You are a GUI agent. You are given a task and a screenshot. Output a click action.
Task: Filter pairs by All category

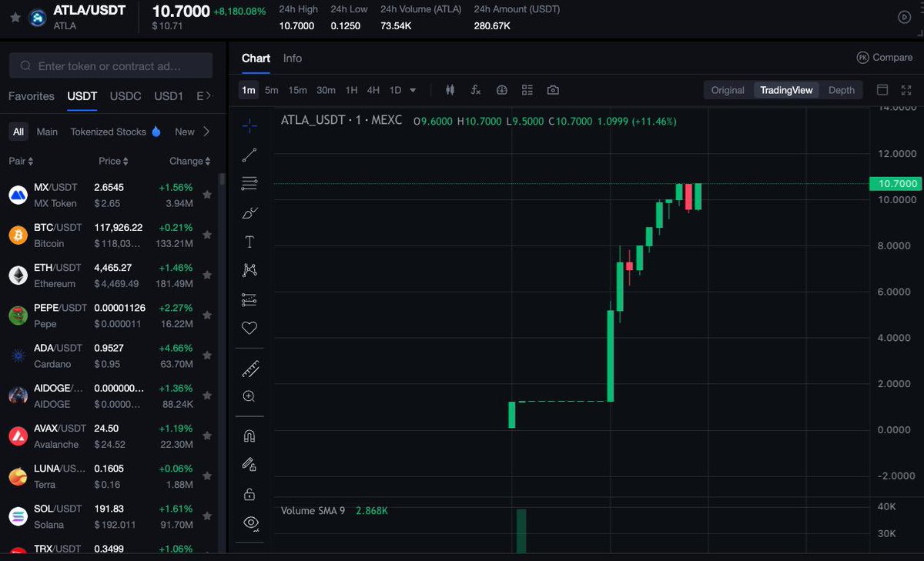[x=18, y=132]
